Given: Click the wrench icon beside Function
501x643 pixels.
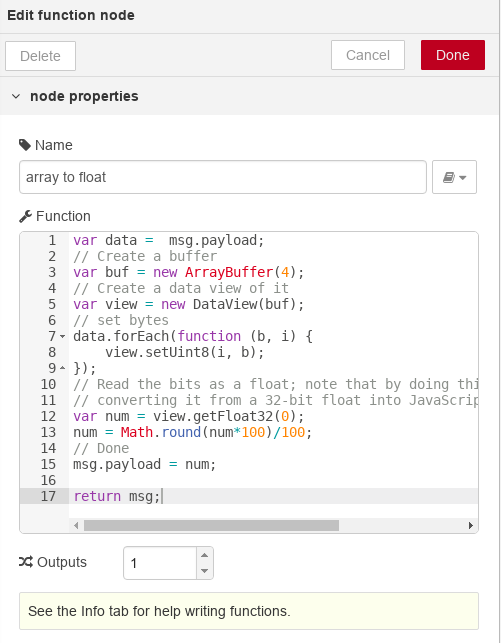Looking at the screenshot, I should coord(25,216).
